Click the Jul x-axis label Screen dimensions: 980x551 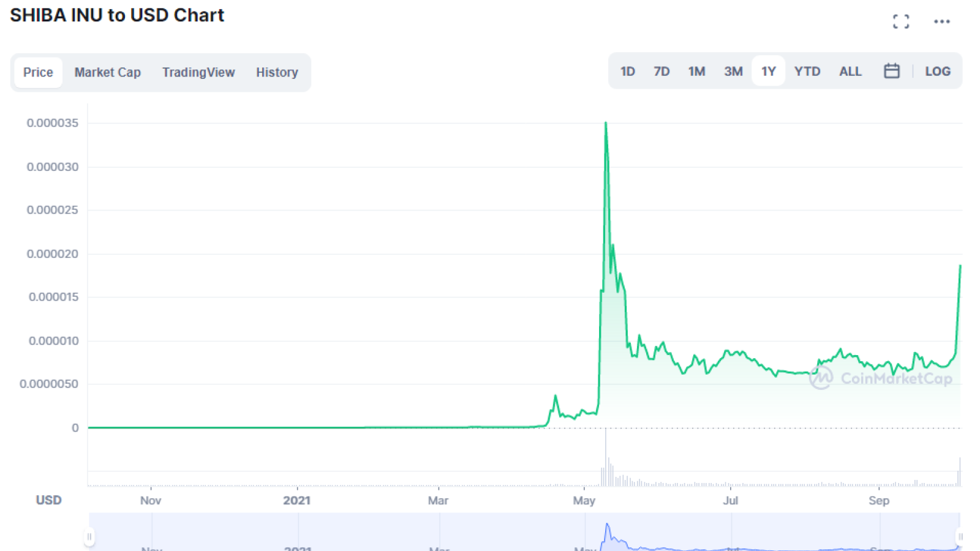point(731,500)
